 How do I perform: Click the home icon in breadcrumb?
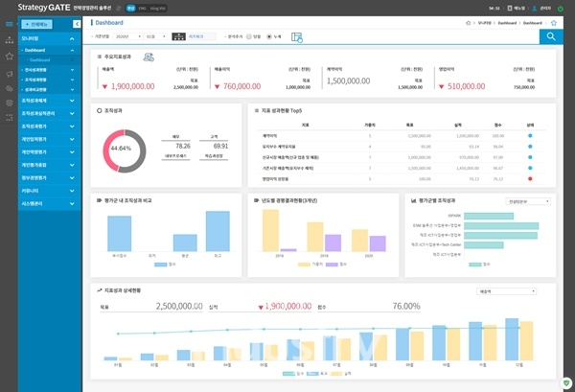[x=469, y=23]
